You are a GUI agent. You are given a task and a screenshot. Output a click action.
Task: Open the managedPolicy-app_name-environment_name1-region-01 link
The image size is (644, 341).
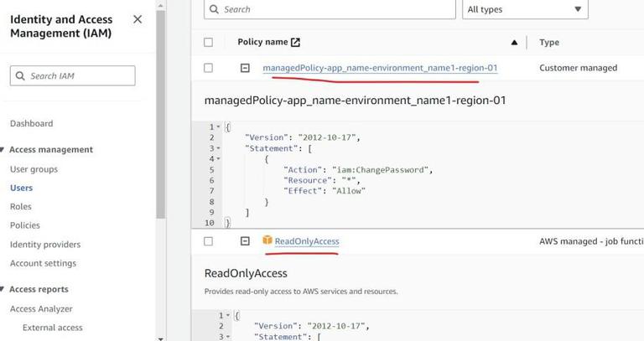[x=380, y=68]
